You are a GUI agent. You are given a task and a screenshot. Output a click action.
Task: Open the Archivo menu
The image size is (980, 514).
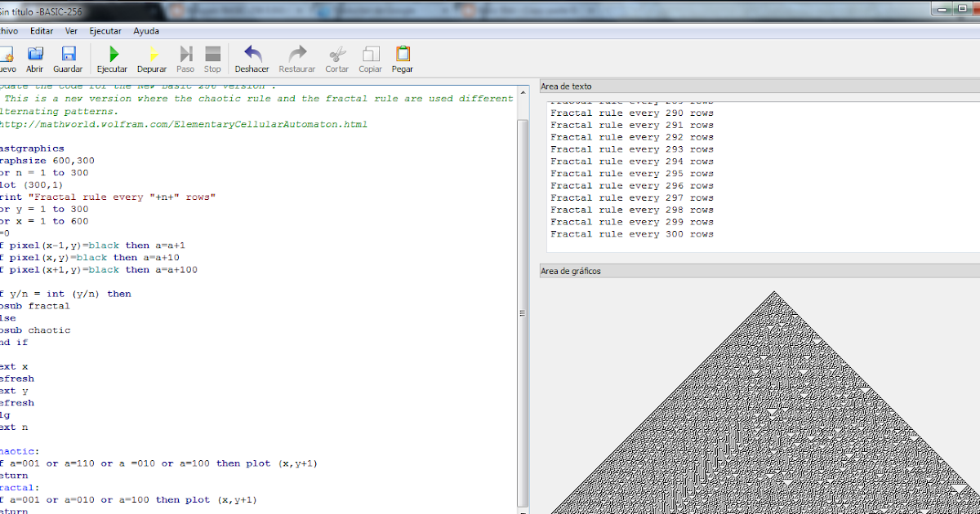[x=10, y=30]
